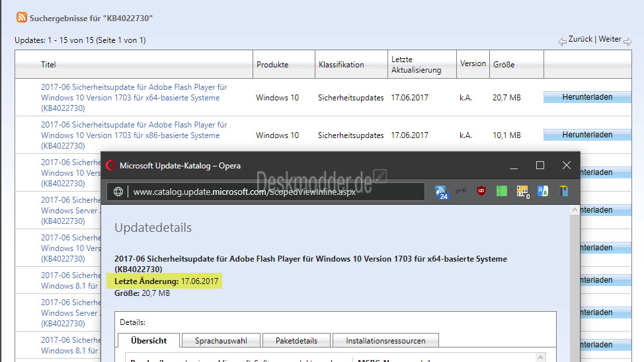
Task: Open the Paketdetails tab
Action: (296, 341)
